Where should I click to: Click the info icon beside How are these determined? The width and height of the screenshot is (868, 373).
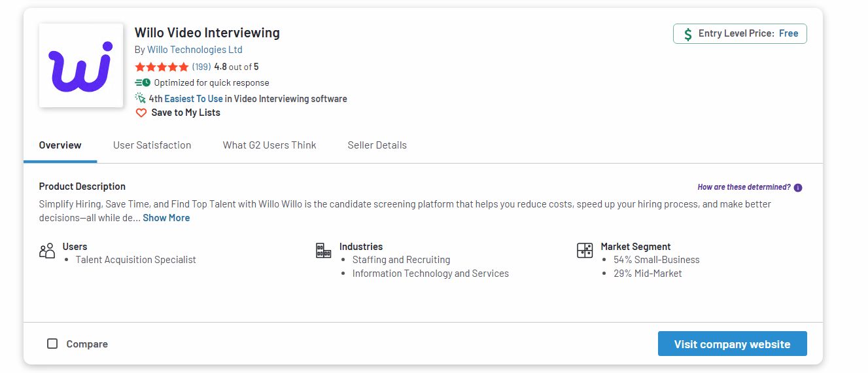[798, 188]
